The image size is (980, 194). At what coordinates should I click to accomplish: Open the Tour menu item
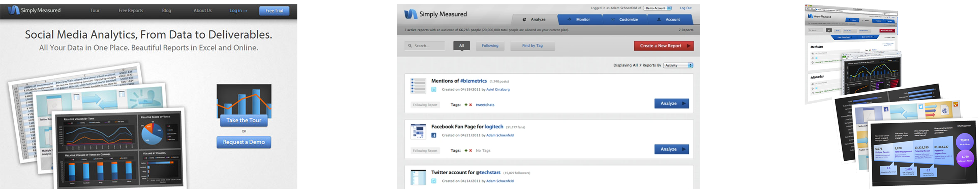point(95,11)
